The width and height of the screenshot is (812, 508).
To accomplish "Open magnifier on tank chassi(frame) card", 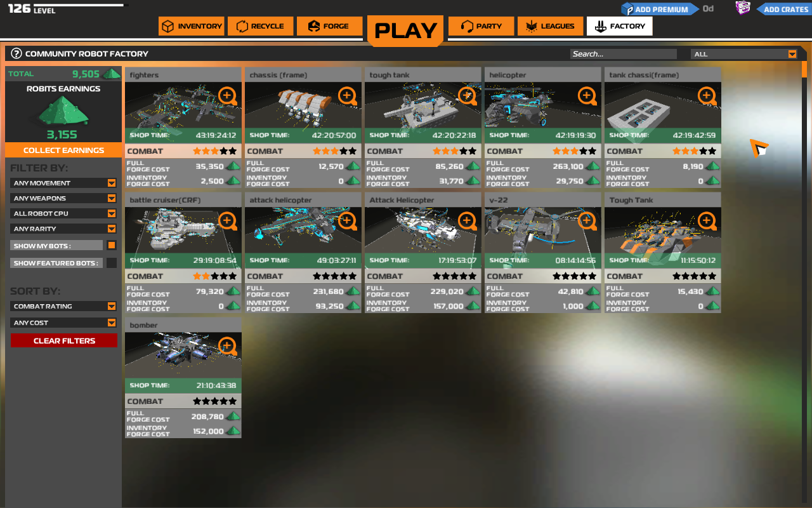I will [707, 96].
